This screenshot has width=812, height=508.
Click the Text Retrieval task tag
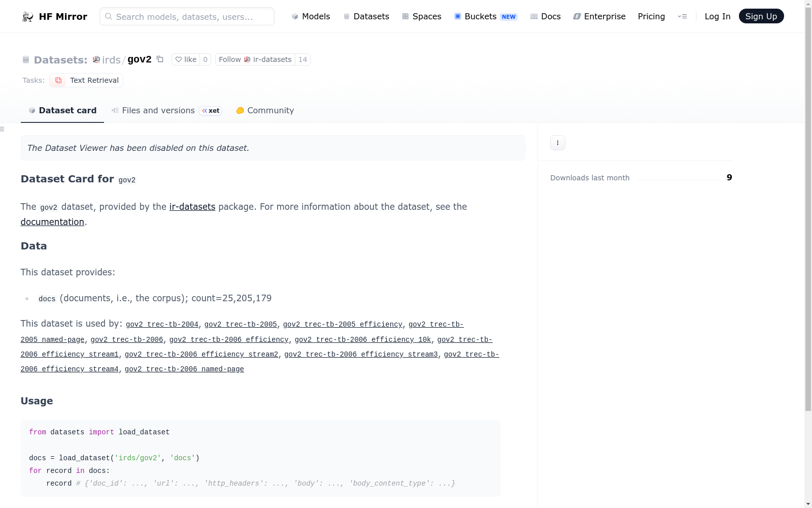[86, 80]
